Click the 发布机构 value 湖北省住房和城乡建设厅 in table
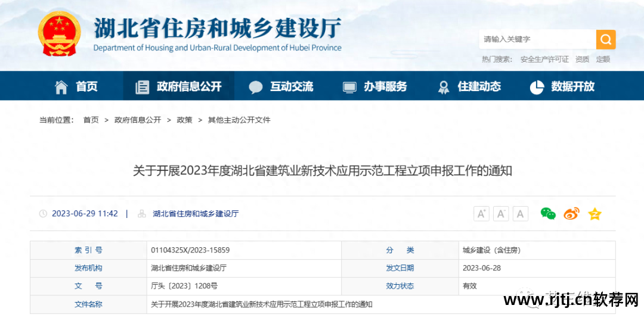 pos(188,268)
